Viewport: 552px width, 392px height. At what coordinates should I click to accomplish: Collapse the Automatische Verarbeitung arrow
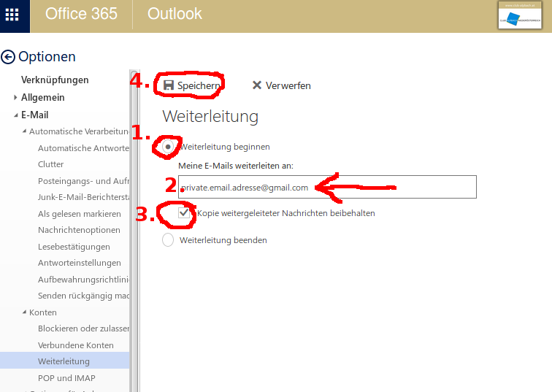point(24,131)
